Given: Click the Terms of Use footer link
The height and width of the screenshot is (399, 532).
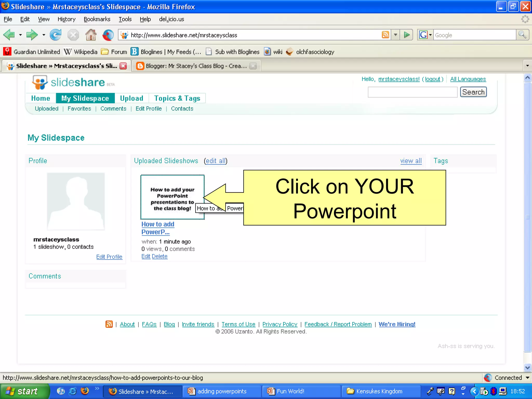Looking at the screenshot, I should (x=238, y=324).
